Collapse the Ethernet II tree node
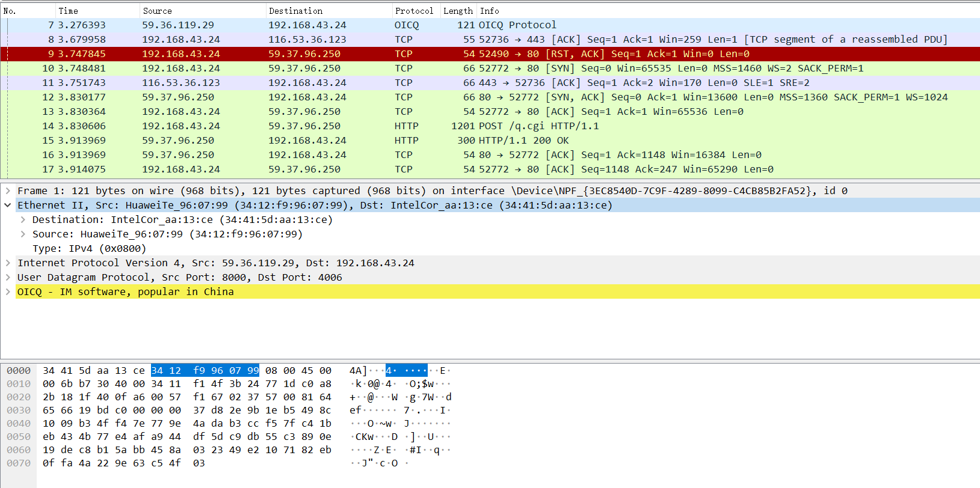This screenshot has height=488, width=980. (x=8, y=205)
